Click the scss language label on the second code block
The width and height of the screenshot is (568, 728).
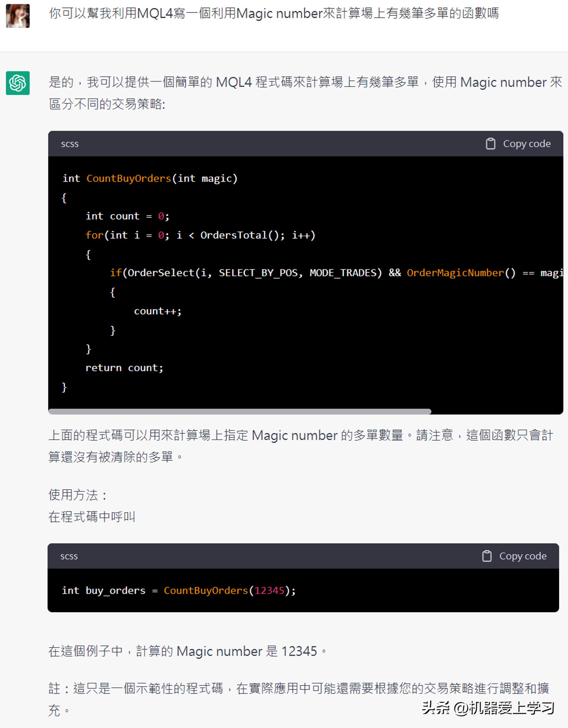pyautogui.click(x=69, y=556)
